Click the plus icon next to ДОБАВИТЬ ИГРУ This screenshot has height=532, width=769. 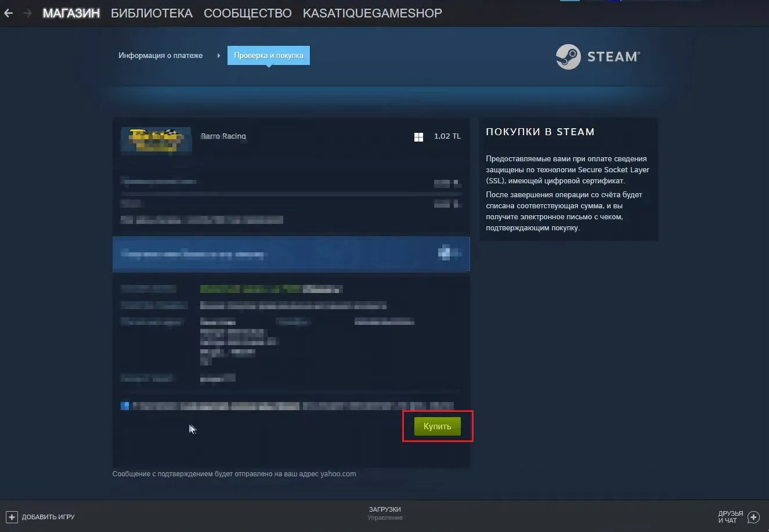(x=12, y=517)
